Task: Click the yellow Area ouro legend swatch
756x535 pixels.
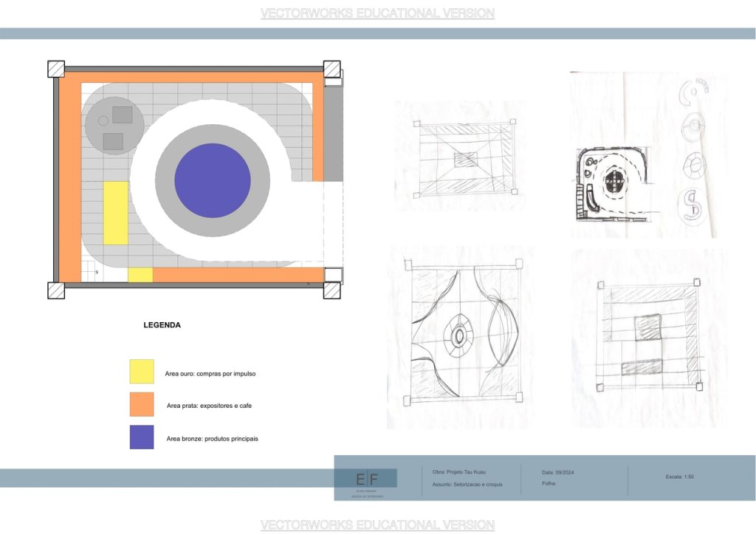Action: tap(142, 372)
